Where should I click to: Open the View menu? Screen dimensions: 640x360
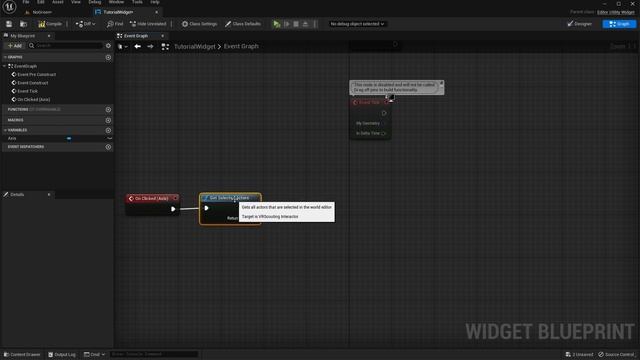(x=76, y=2)
